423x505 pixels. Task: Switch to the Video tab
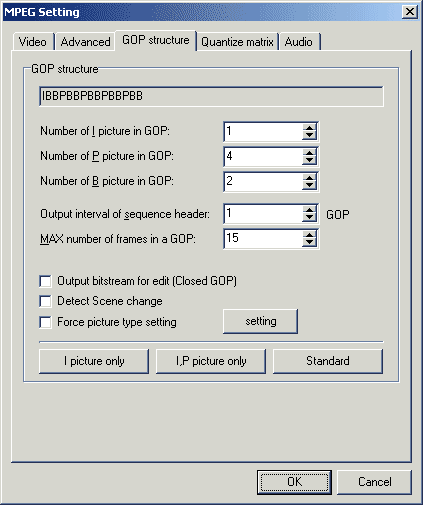[33, 42]
